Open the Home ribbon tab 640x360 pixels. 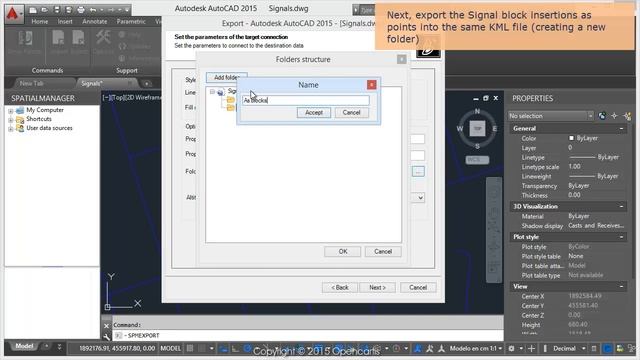click(x=40, y=22)
